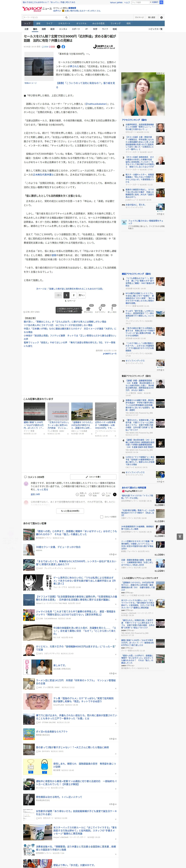Open マイページ link
The image size is (186, 868).
pyautogui.click(x=139, y=18)
